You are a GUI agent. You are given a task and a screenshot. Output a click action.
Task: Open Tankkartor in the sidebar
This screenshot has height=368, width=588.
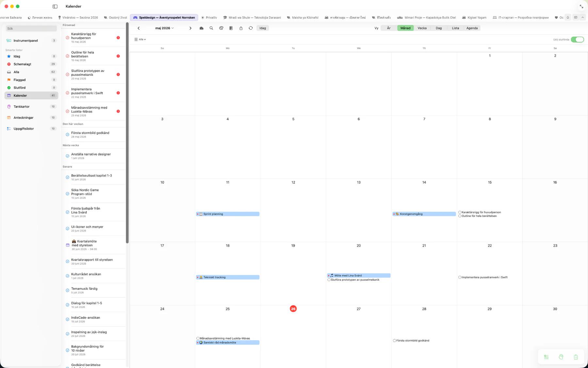click(x=31, y=107)
